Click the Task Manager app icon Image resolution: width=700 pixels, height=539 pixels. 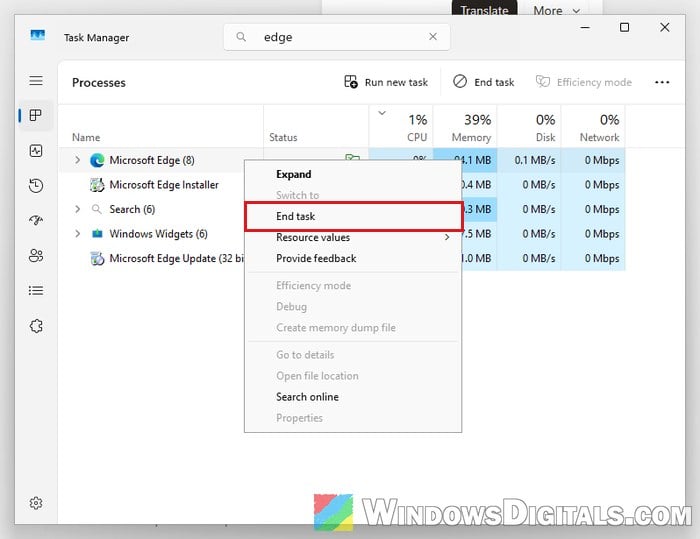tap(38, 35)
